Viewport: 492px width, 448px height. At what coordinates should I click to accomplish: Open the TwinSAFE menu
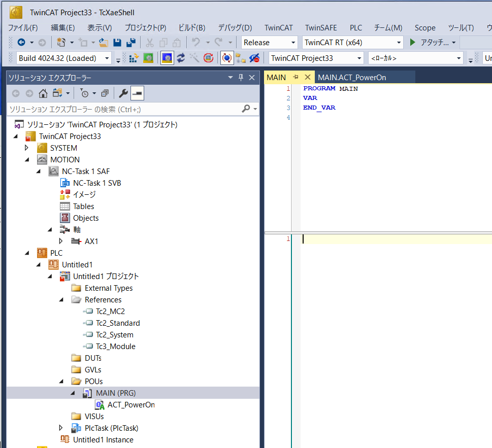point(321,27)
